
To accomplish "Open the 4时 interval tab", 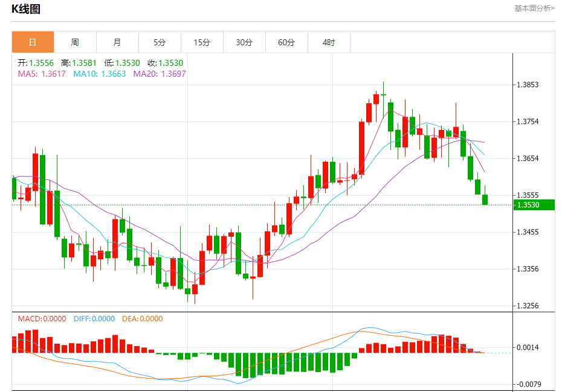I will tap(329, 42).
